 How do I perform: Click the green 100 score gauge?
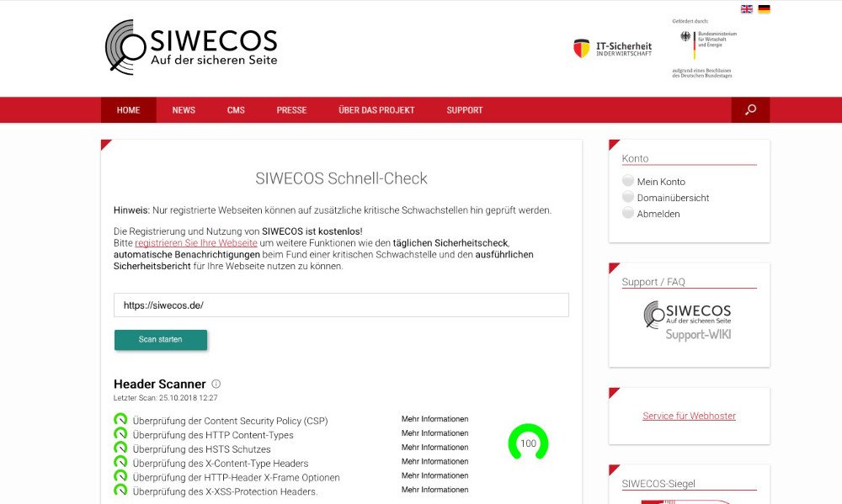(x=528, y=443)
